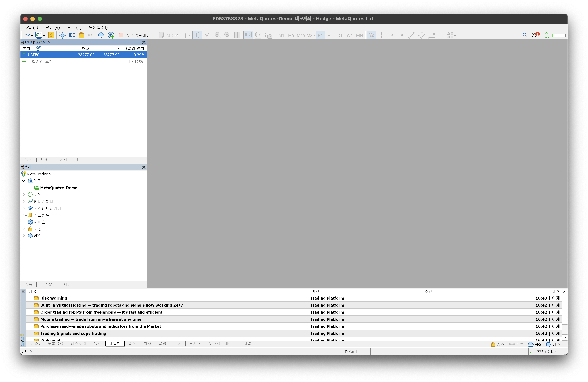588x382 pixels.
Task: Click the copy trading signal-plus icon
Action: pyautogui.click(x=111, y=35)
